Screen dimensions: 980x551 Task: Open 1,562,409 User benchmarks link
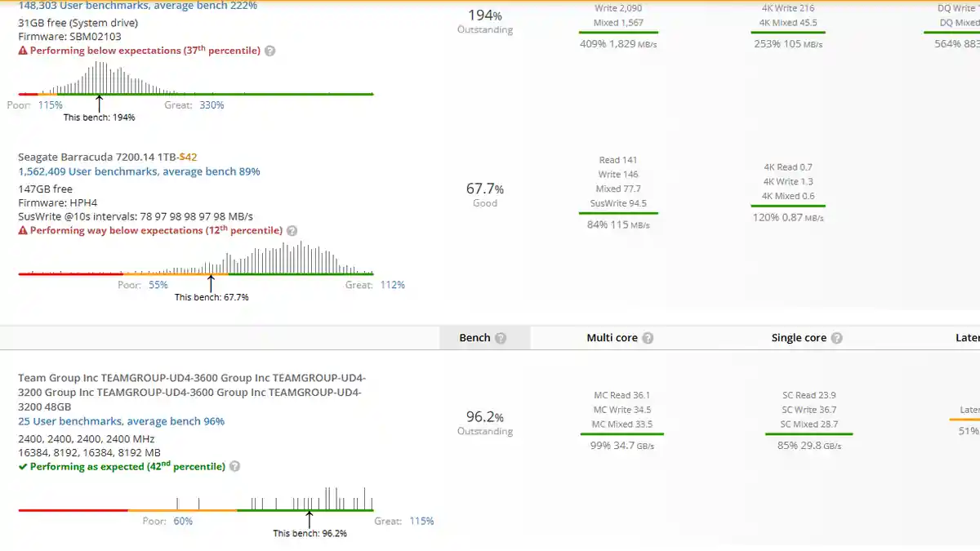139,171
